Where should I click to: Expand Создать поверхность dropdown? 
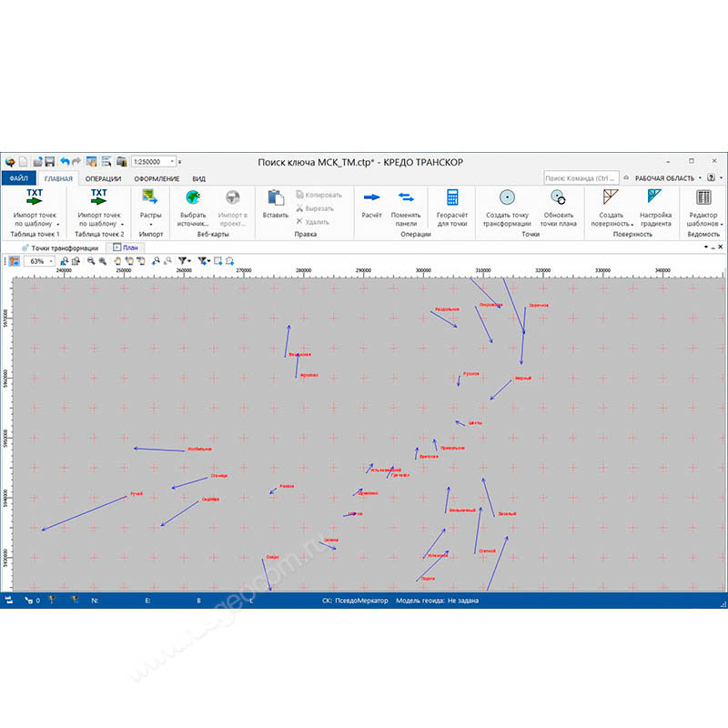pyautogui.click(x=631, y=224)
